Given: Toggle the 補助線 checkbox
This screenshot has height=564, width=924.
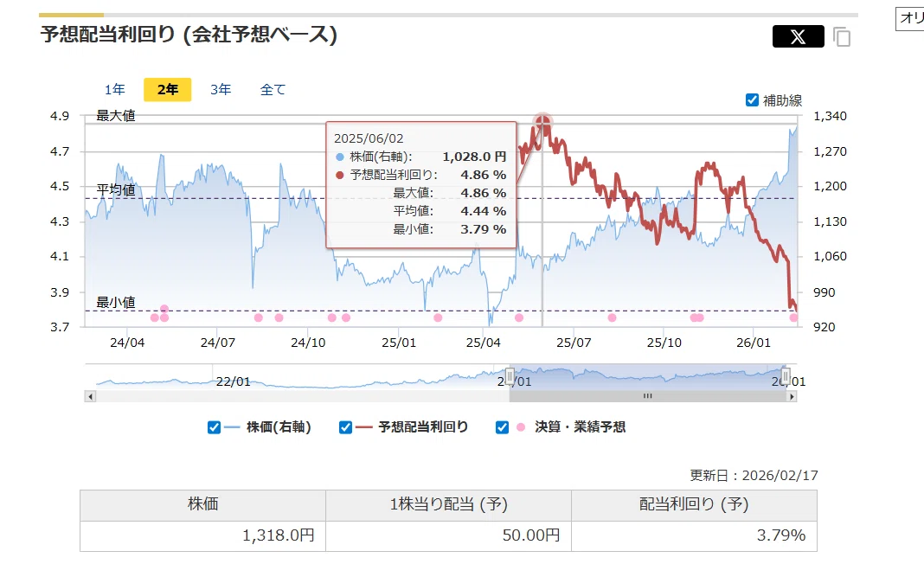Looking at the screenshot, I should coord(752,100).
